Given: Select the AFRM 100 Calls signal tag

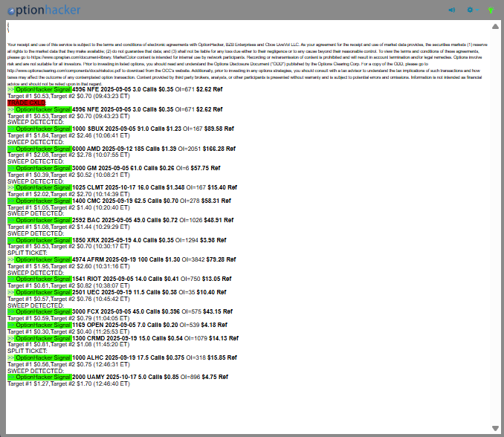Looking at the screenshot, I should 43,260.
